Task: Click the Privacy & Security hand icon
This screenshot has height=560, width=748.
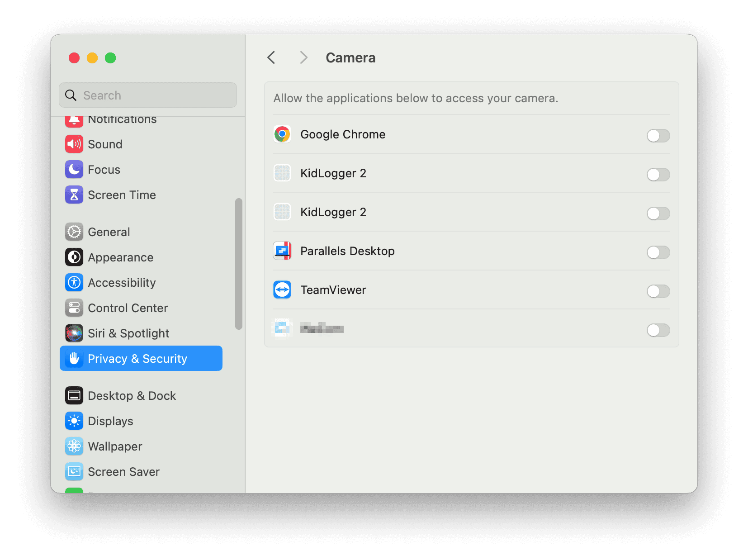Action: 74,359
